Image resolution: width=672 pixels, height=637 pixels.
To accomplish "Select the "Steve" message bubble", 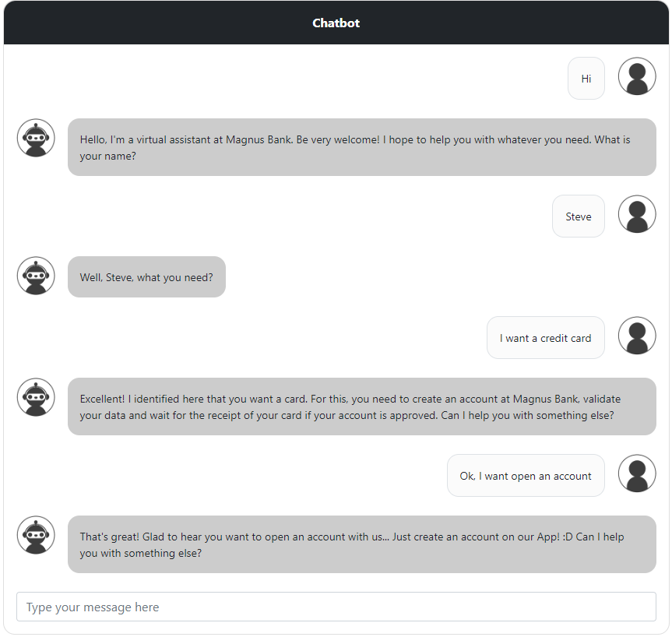I will pos(579,216).
